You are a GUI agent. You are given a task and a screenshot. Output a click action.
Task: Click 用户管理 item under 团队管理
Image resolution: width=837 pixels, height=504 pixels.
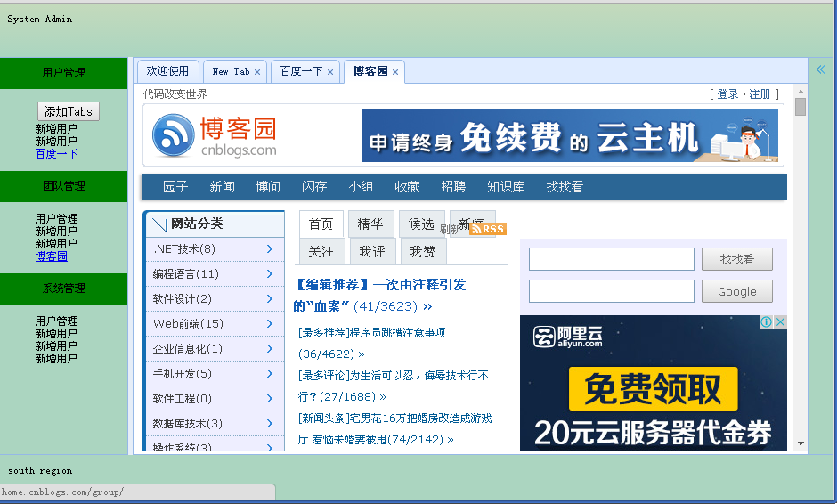57,218
